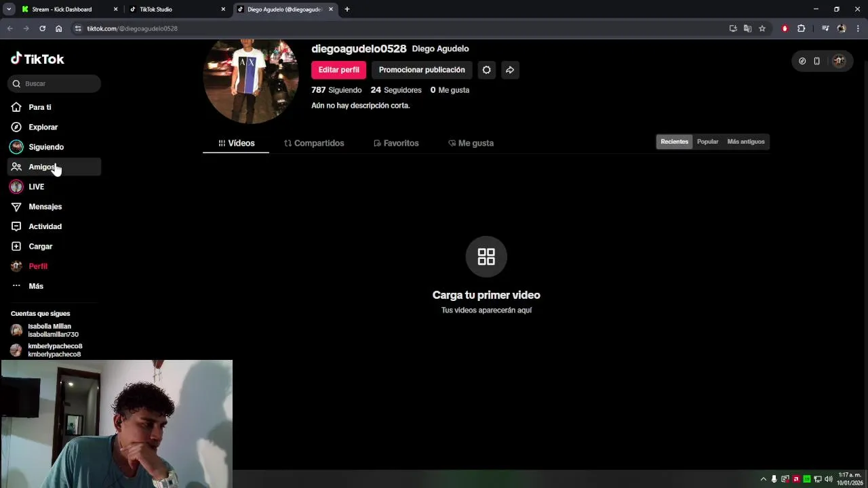The width and height of the screenshot is (868, 488).
Task: Click the translate page icon
Action: pyautogui.click(x=747, y=28)
